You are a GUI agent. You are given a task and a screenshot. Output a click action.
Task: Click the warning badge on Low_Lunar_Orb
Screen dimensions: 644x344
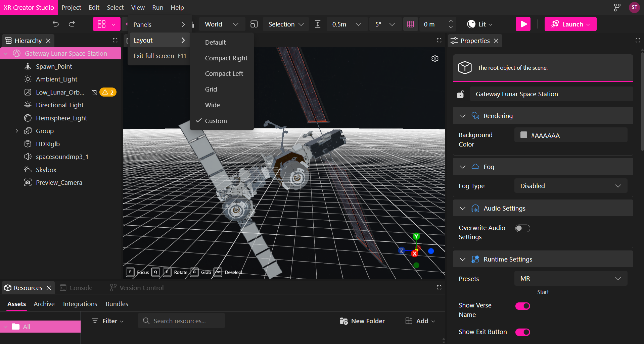pyautogui.click(x=108, y=92)
